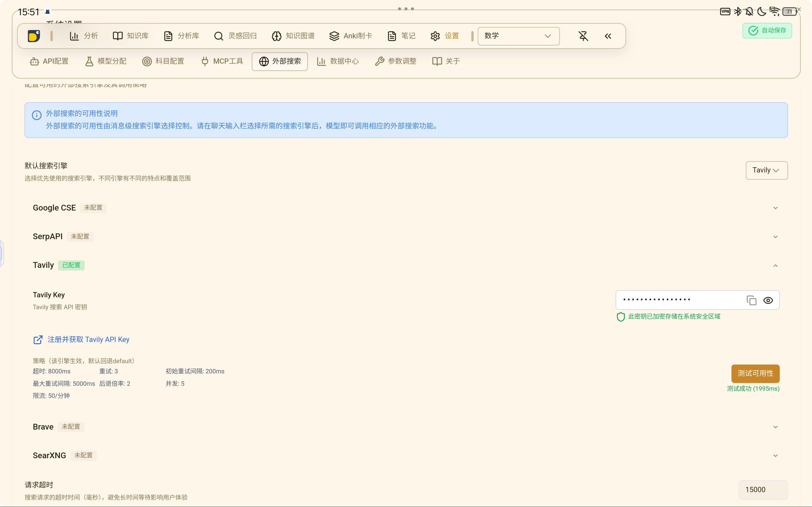Open Anki制卡 layers icon

point(334,36)
